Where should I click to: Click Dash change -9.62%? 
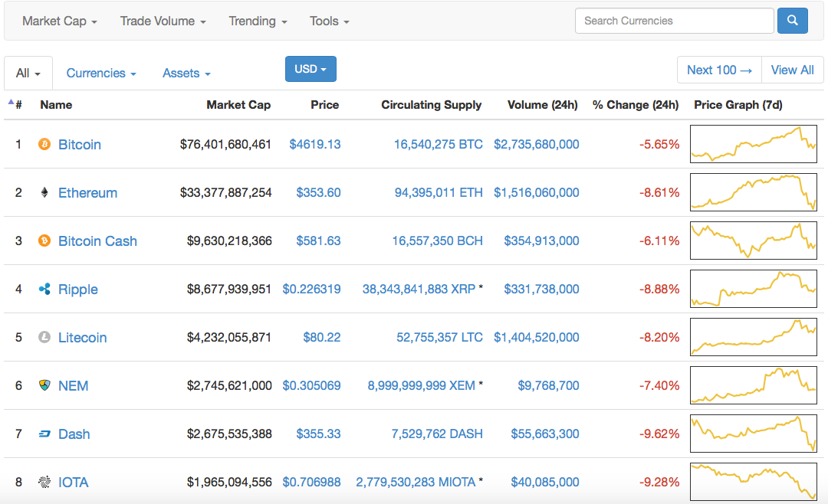click(659, 434)
